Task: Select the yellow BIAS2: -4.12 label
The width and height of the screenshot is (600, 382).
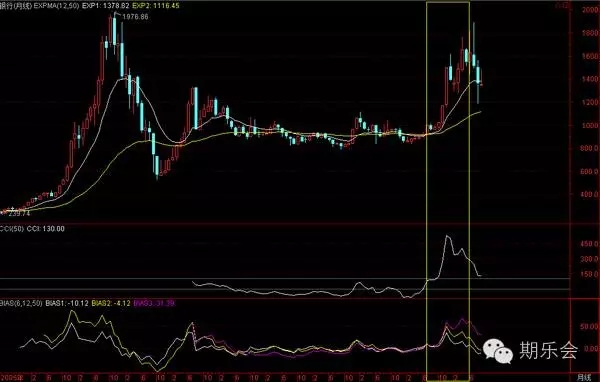Action: [x=111, y=304]
